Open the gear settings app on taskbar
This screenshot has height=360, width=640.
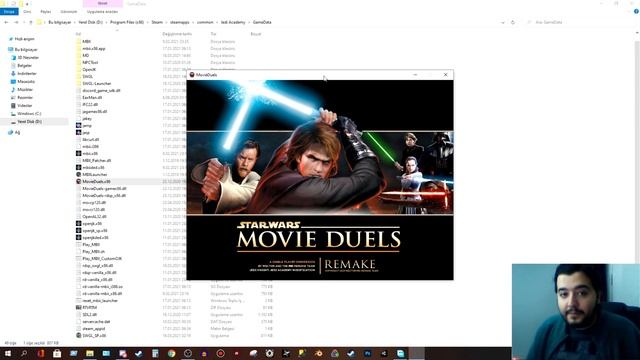pyautogui.click(x=269, y=353)
